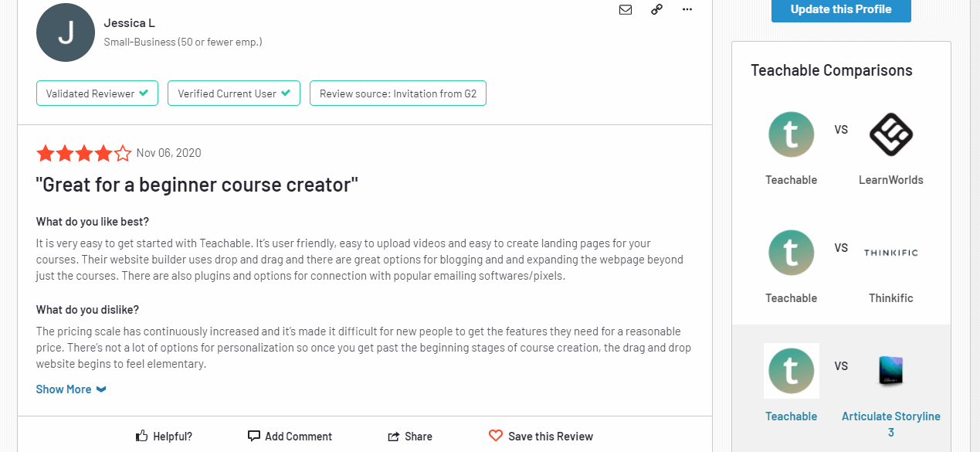980x452 pixels.
Task: Click the Articulate Storyline 3 product thumbnail
Action: (x=891, y=371)
